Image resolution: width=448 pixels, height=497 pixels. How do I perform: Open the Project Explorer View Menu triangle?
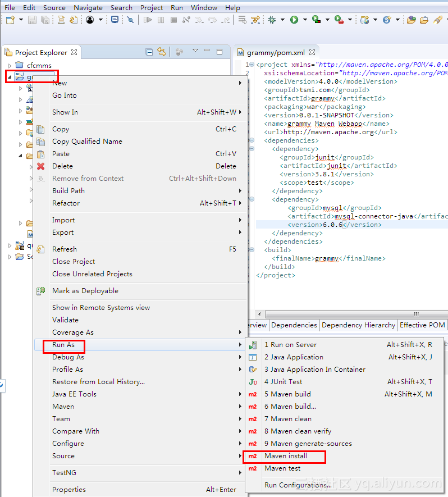click(x=195, y=51)
